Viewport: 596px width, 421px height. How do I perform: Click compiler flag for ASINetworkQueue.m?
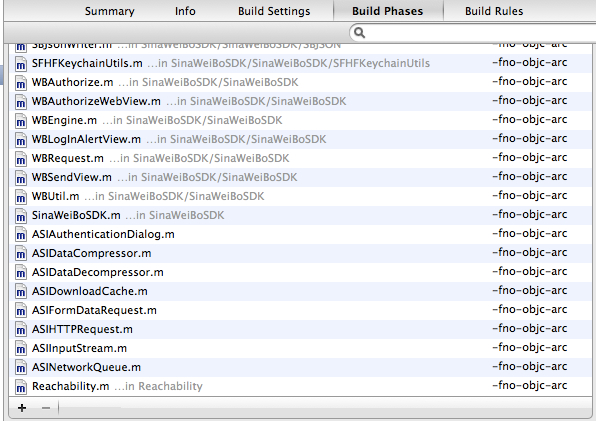point(529,367)
